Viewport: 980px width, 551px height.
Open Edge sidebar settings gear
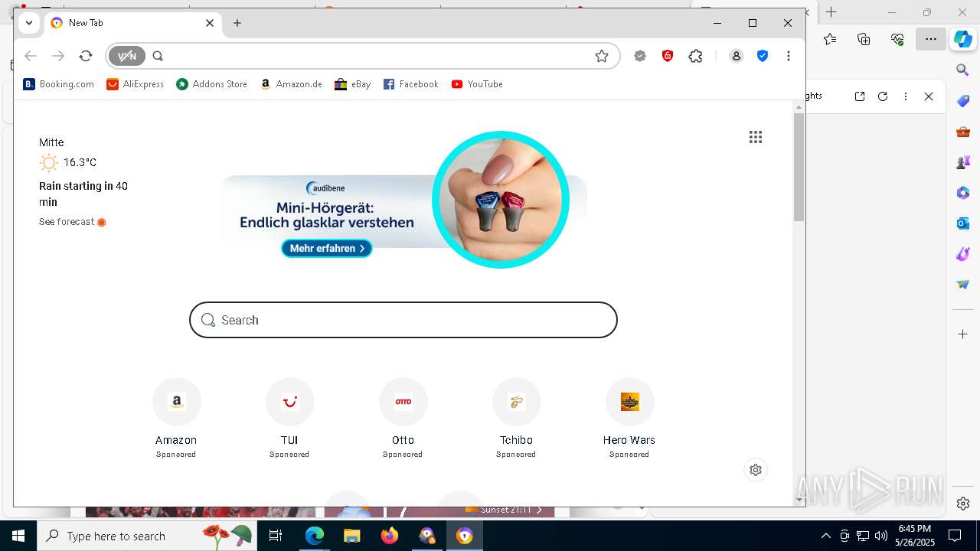(963, 504)
